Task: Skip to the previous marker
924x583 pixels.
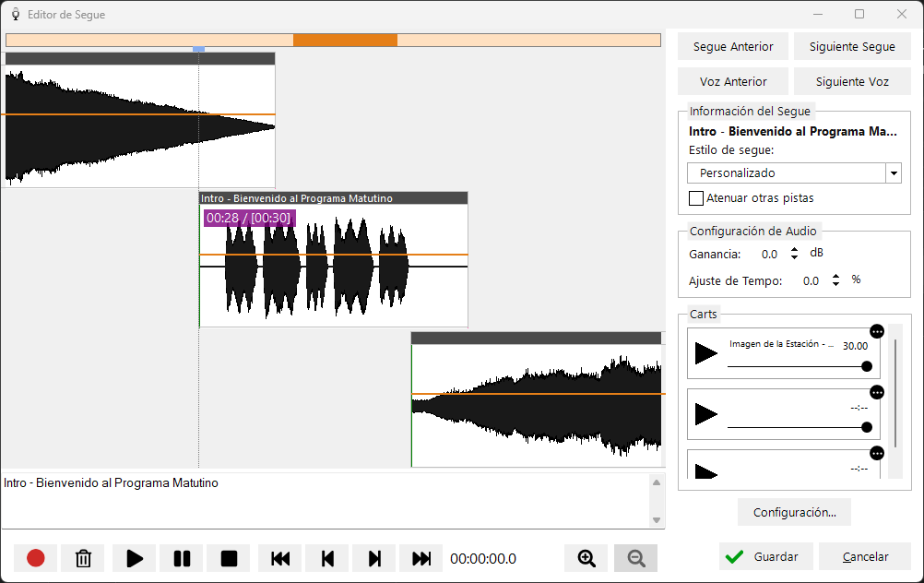Action: point(327,558)
